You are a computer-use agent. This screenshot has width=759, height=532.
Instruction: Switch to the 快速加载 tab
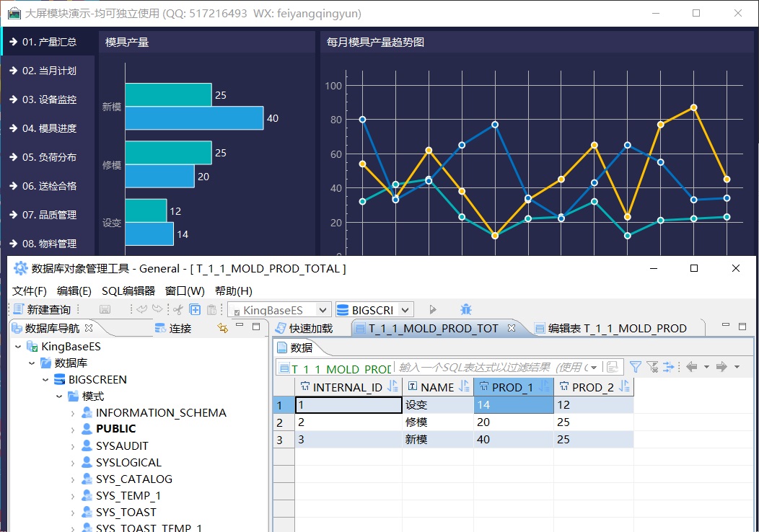coord(304,328)
